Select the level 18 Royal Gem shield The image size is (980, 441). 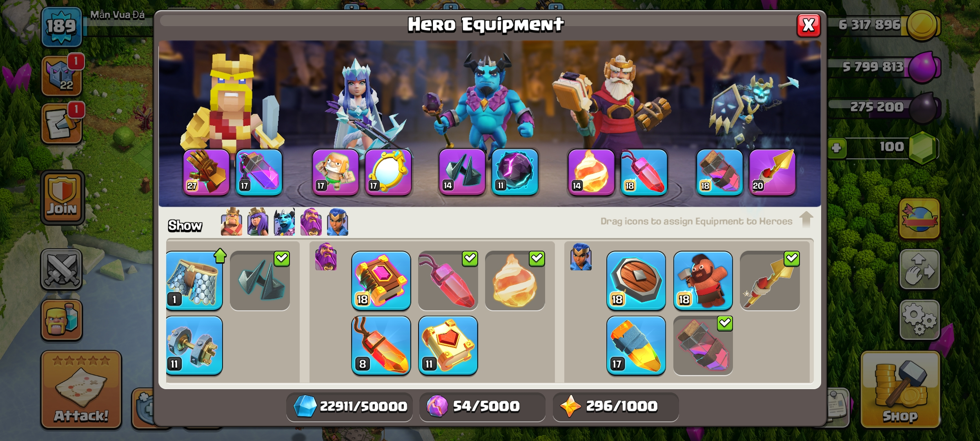636,281
